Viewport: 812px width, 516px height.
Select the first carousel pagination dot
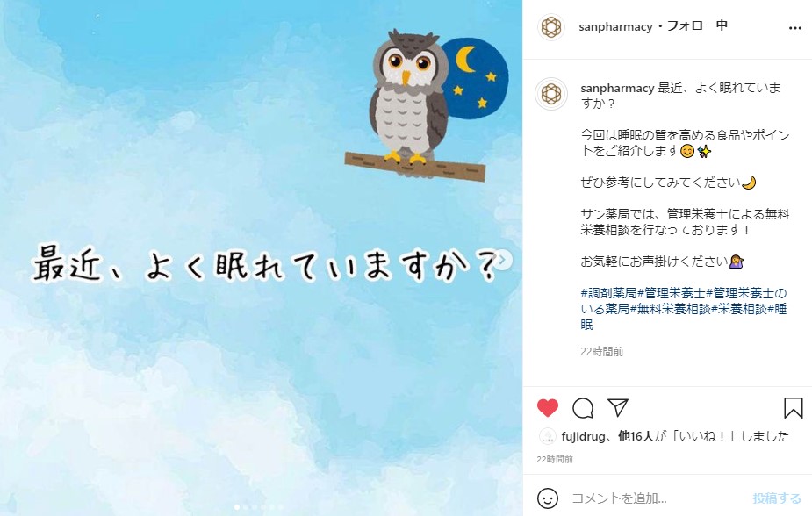[x=237, y=507]
